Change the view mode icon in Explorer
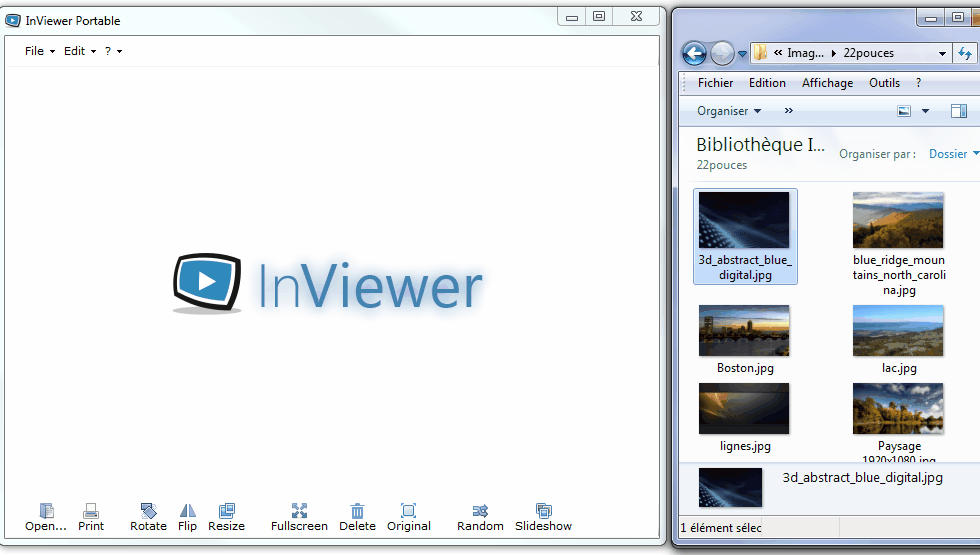Viewport: 980px width, 555px height. tap(904, 111)
